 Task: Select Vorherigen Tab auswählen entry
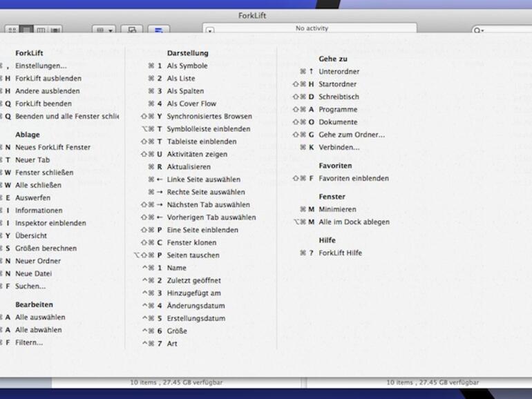(x=211, y=217)
